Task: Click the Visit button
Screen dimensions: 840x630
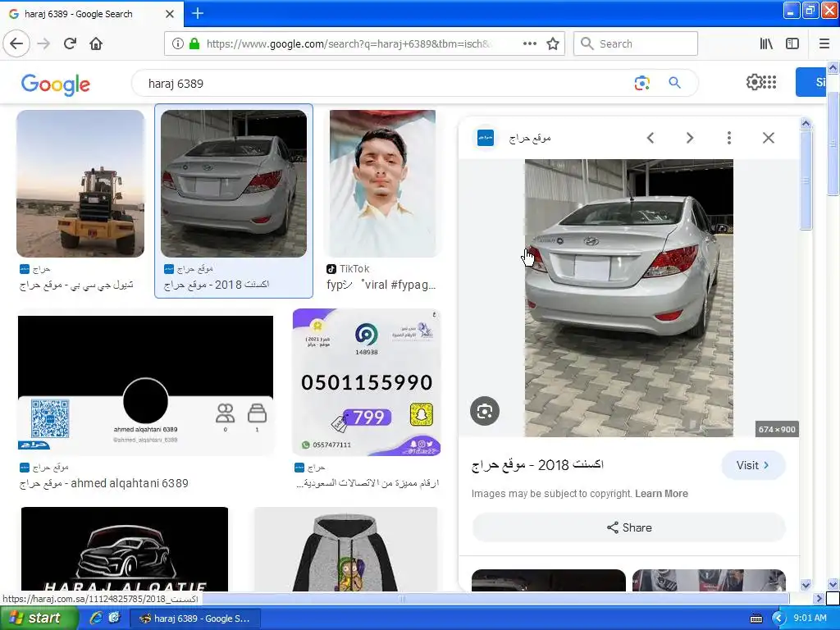Action: click(x=753, y=465)
